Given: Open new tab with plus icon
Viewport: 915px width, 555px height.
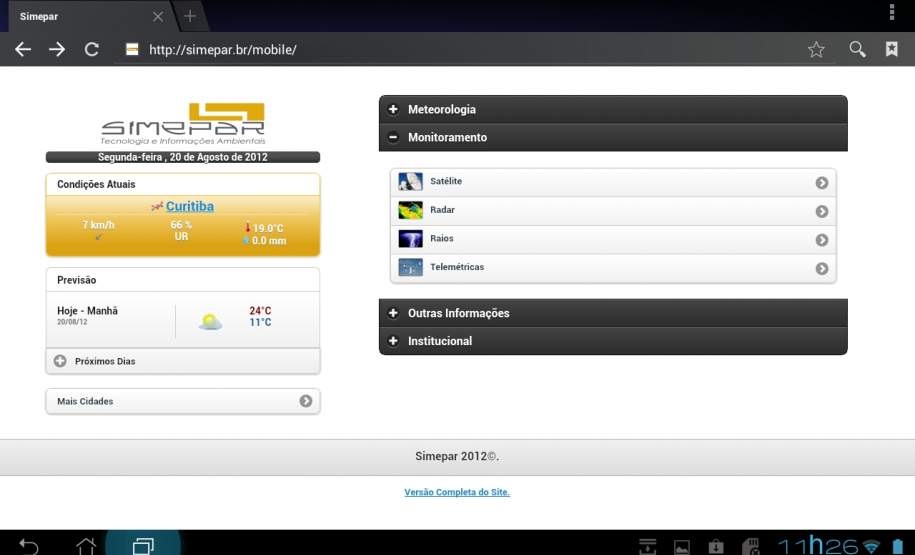Looking at the screenshot, I should pyautogui.click(x=190, y=16).
